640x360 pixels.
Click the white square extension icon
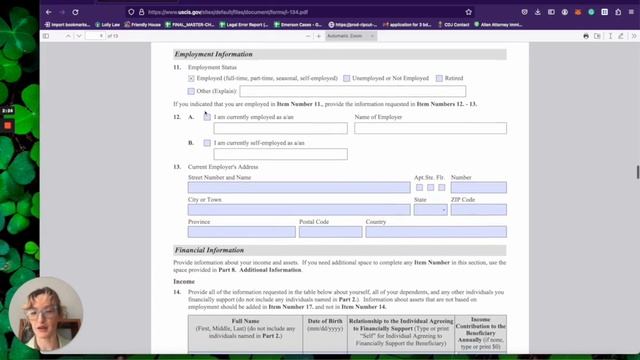pyautogui.click(x=604, y=12)
